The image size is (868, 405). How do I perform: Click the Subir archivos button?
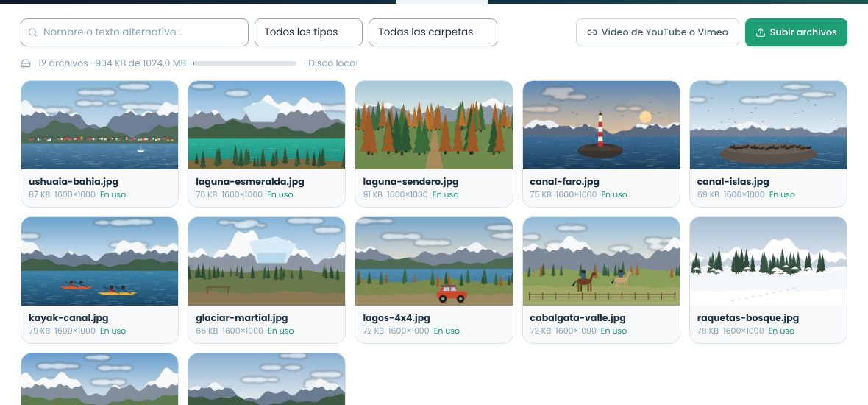coord(795,32)
